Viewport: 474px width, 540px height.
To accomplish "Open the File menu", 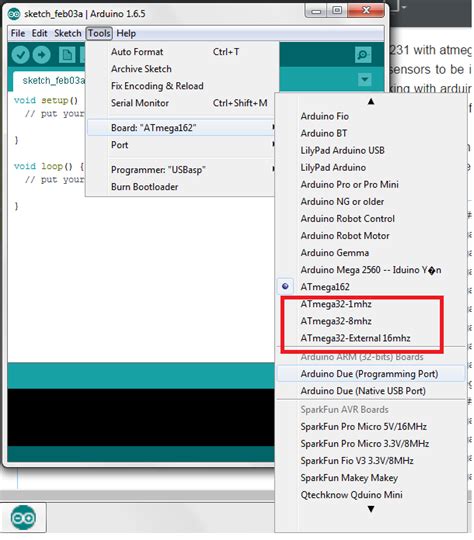I will pyautogui.click(x=18, y=33).
